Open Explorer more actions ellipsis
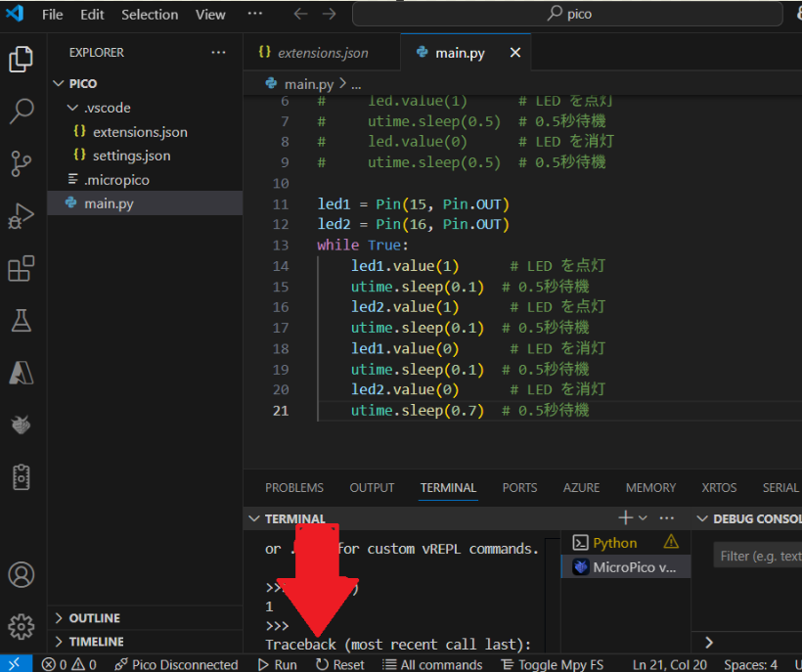The width and height of the screenshot is (802, 672). pos(218,53)
